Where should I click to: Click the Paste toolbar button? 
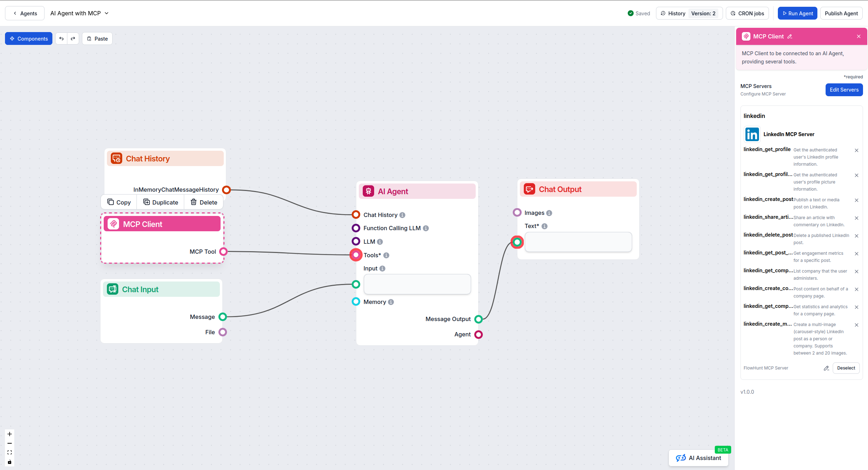click(x=97, y=38)
